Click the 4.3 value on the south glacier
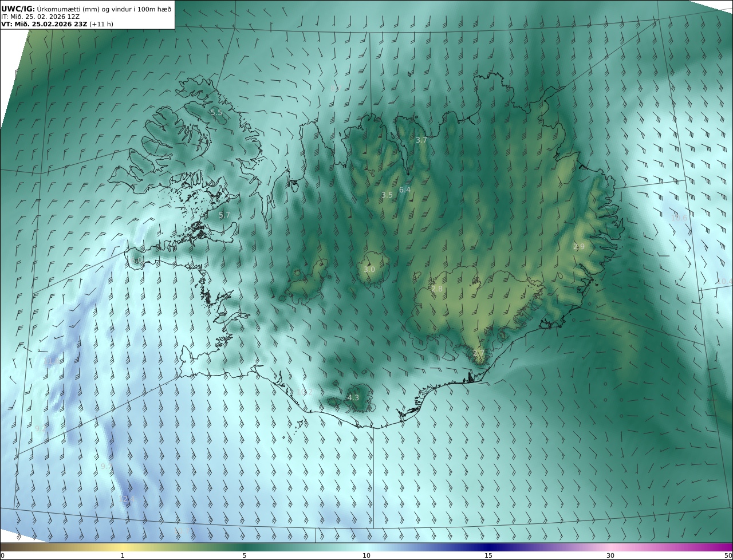The width and height of the screenshot is (733, 560). click(x=353, y=398)
